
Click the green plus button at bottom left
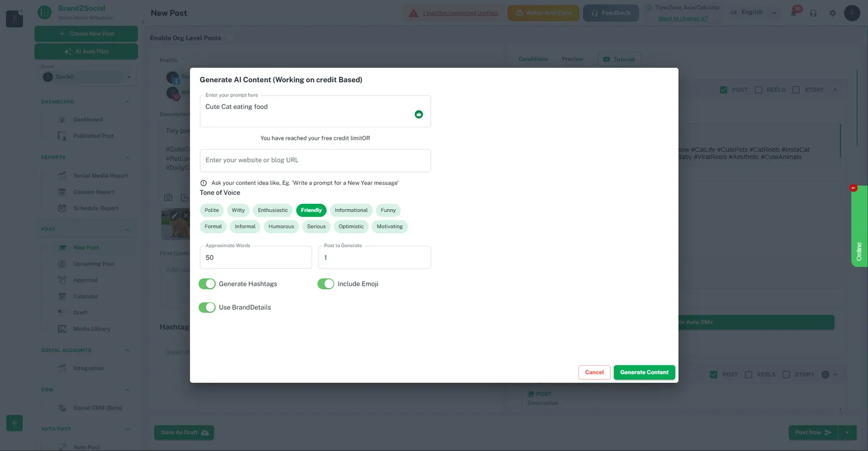[x=15, y=423]
